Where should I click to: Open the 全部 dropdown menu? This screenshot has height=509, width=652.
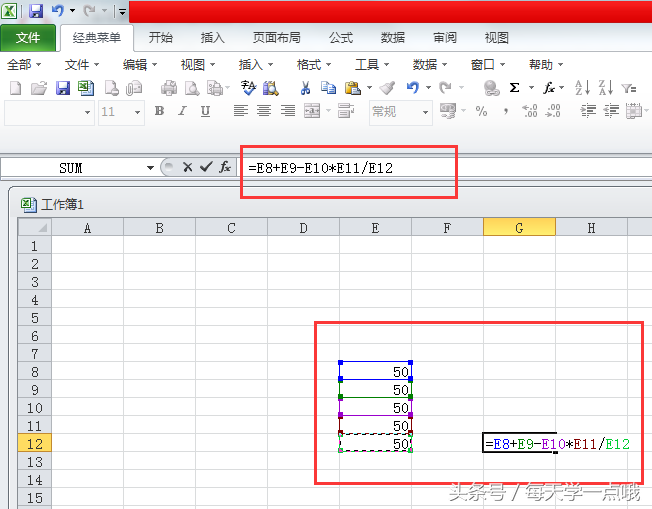click(24, 64)
